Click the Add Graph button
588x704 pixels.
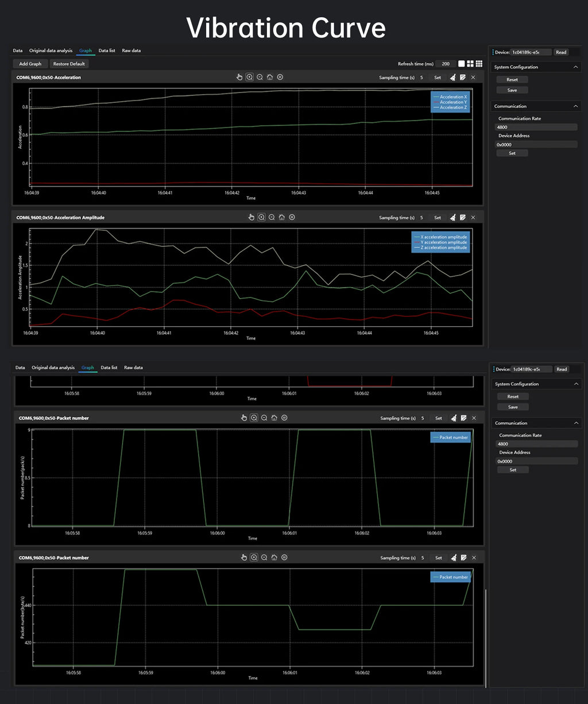[30, 64]
